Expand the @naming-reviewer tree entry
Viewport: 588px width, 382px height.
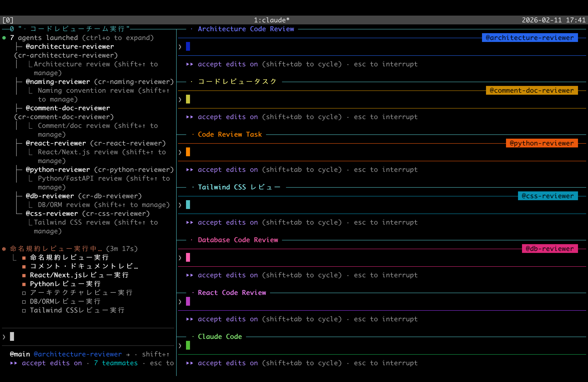point(58,82)
